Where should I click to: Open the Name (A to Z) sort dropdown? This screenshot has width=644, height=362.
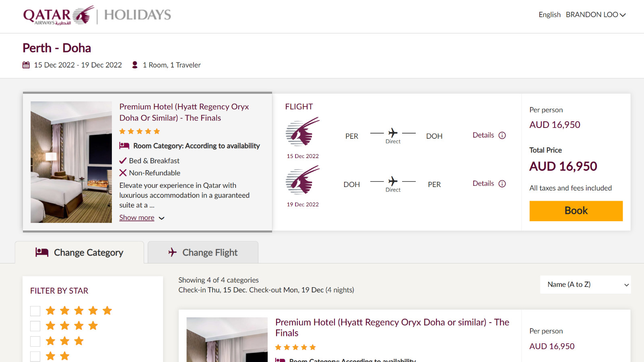(585, 285)
